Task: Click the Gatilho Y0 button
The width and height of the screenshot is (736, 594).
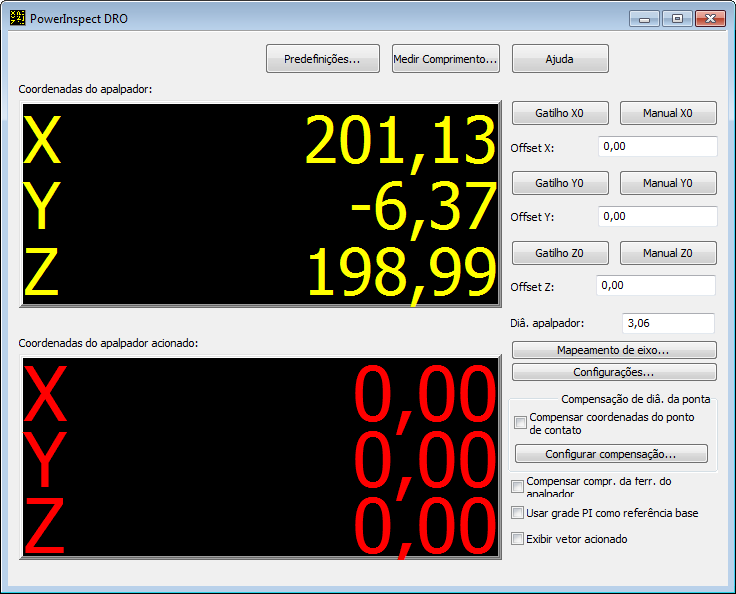Action: click(x=560, y=183)
